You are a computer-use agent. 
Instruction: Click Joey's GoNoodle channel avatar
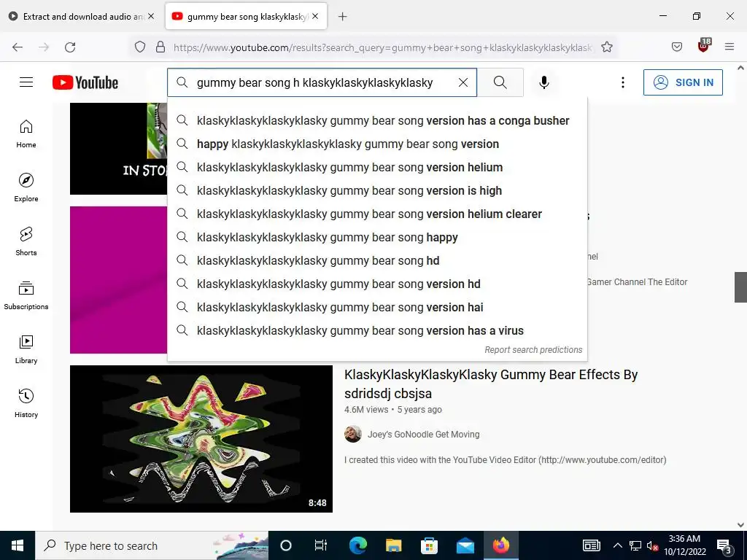tap(353, 435)
